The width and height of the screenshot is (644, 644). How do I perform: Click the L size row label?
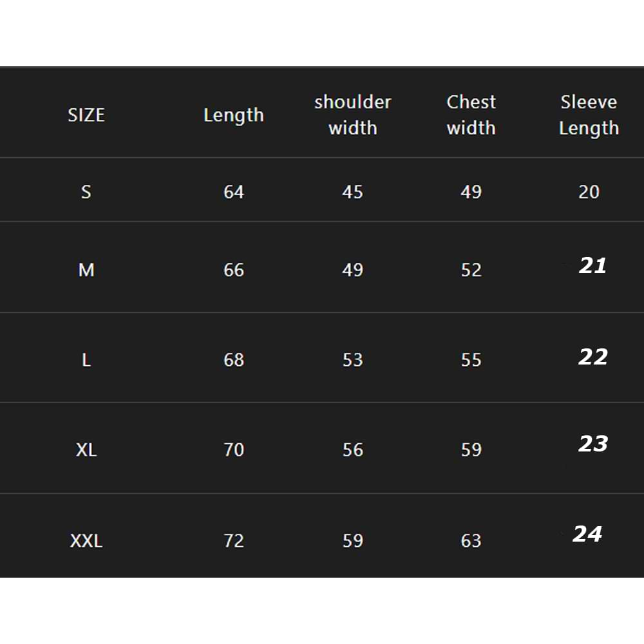pos(86,360)
